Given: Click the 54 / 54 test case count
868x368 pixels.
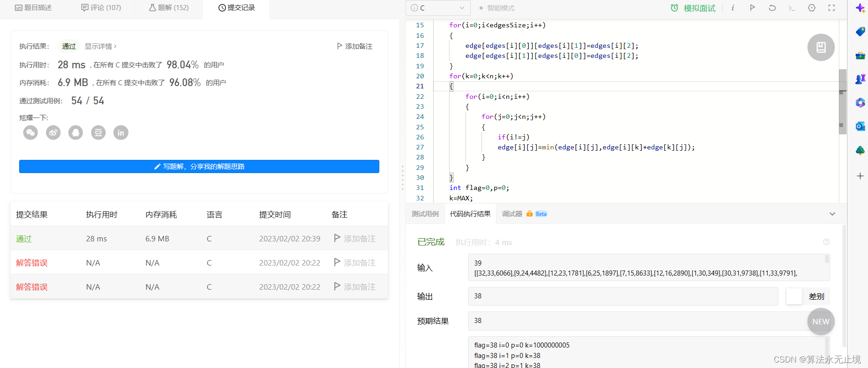Looking at the screenshot, I should pyautogui.click(x=88, y=101).
